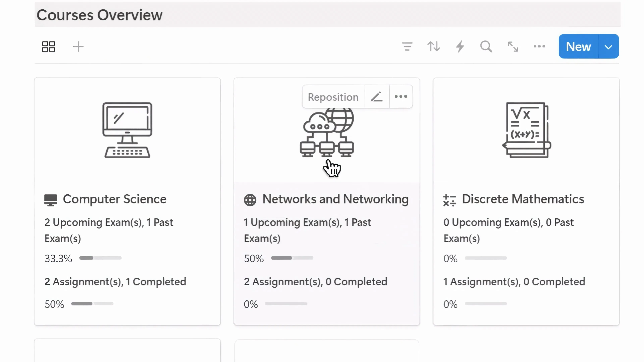
Task: Click the lightning bolt automation icon
Action: [x=460, y=46]
